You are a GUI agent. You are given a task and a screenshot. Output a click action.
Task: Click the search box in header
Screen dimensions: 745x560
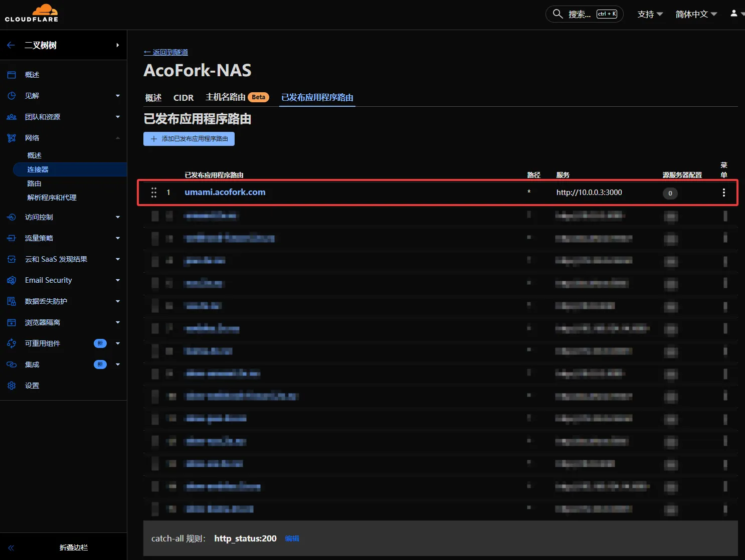tap(584, 14)
